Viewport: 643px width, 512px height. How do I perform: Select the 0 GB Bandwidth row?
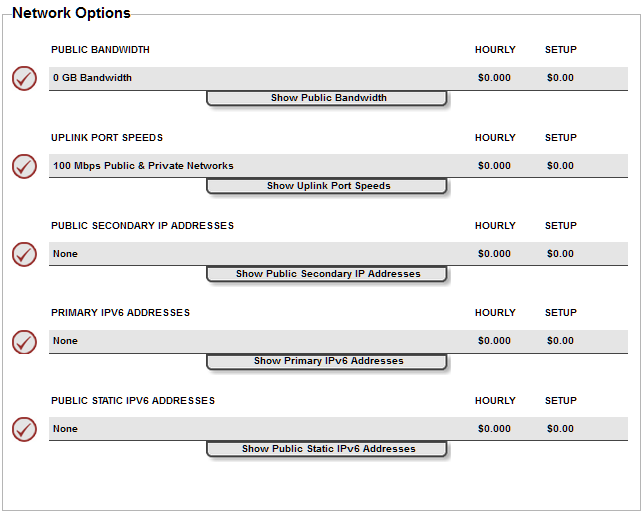(338, 78)
